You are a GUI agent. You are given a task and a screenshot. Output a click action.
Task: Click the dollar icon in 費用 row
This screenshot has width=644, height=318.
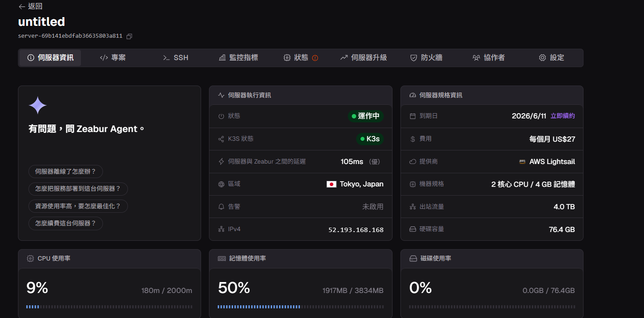[413, 139]
